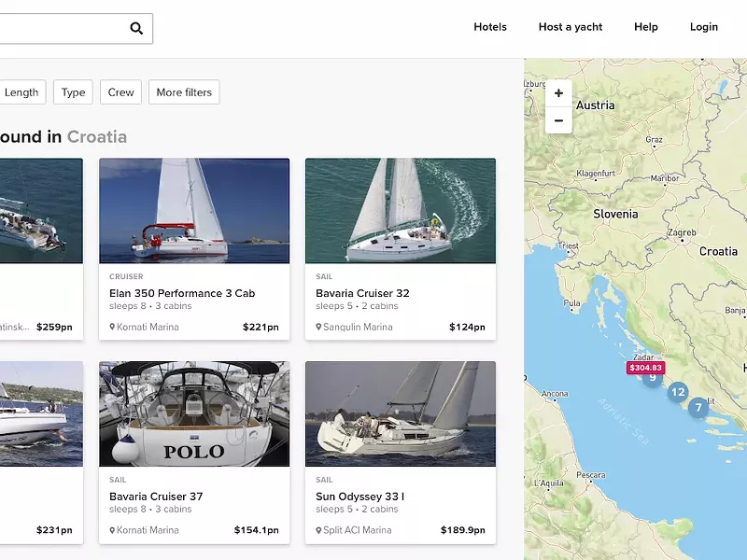Zoom in on the map
Viewport: 747px width, 560px height.
[558, 93]
